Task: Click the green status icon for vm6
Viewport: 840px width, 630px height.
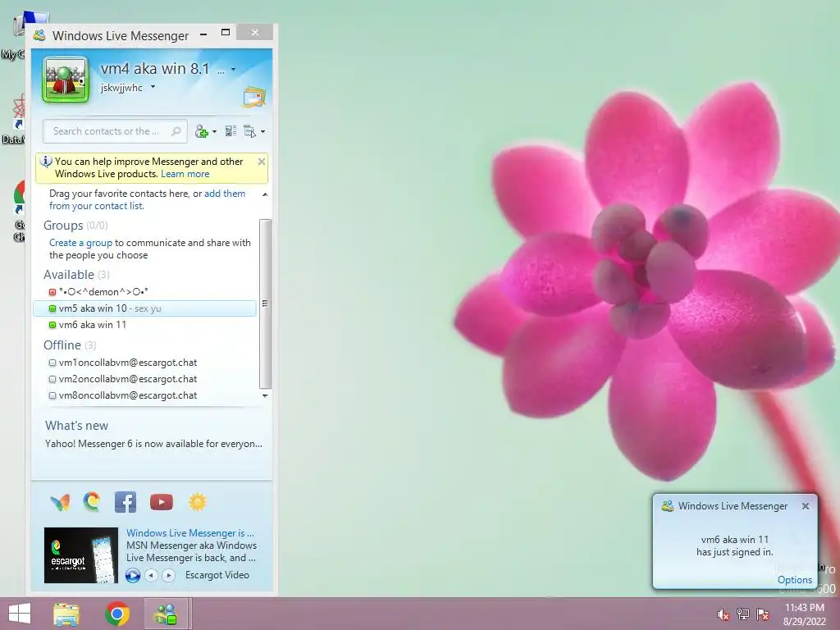Action: pos(52,325)
